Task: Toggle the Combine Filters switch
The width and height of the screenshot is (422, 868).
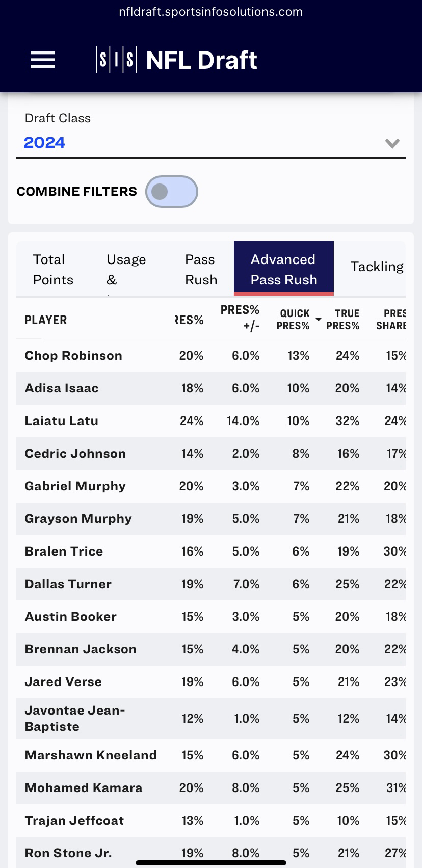Action: click(x=171, y=192)
